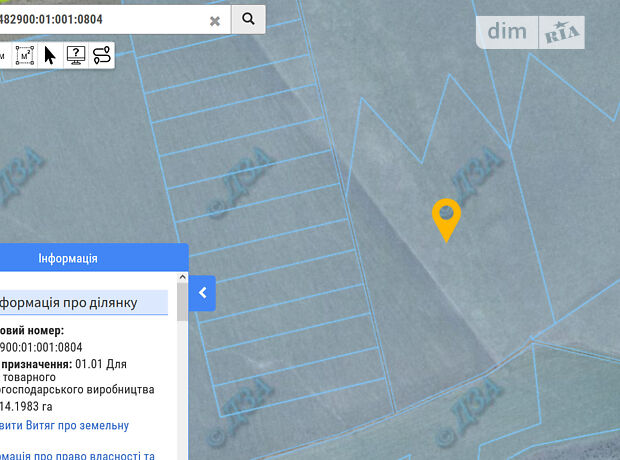
Task: Open the Витяг про земельну link
Action: tap(64, 425)
